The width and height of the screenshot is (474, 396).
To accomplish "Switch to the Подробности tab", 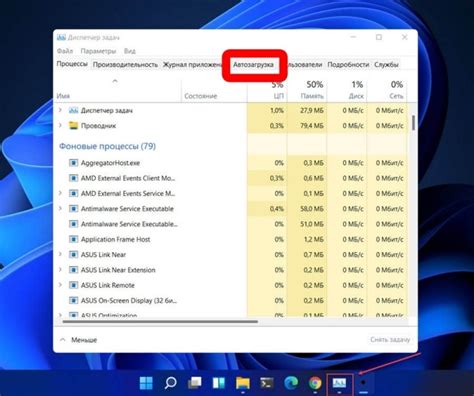I will coord(348,65).
